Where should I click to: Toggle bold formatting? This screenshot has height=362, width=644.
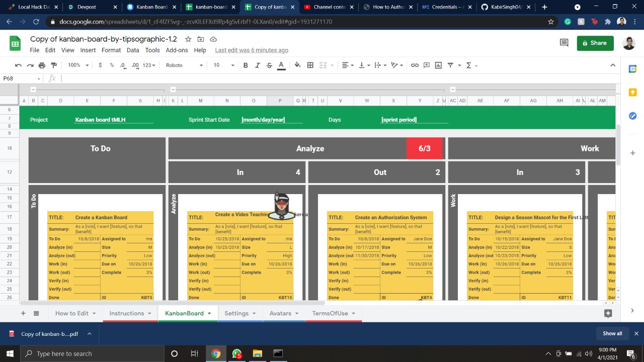tap(246, 65)
